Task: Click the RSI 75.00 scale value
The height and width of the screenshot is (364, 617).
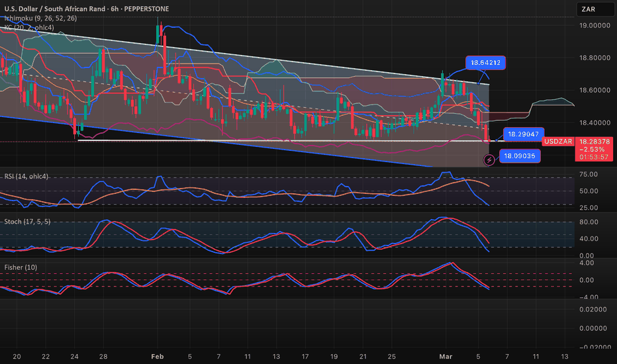Action: pos(589,174)
